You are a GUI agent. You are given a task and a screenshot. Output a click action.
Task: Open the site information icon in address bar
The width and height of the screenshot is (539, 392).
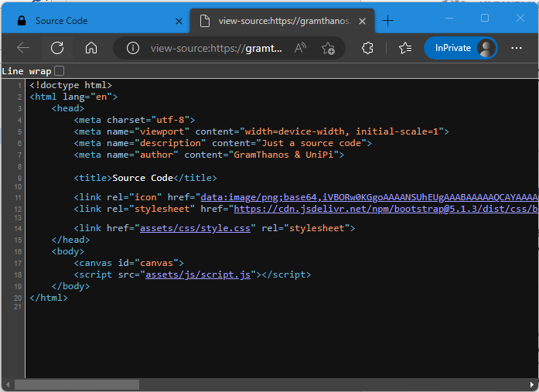click(x=133, y=48)
